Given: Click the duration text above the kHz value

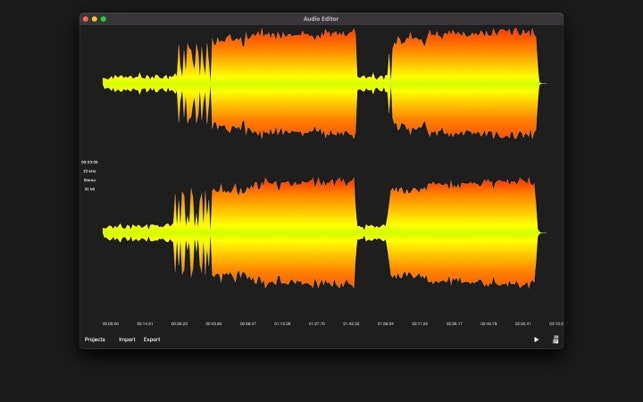Looking at the screenshot, I should tap(89, 162).
